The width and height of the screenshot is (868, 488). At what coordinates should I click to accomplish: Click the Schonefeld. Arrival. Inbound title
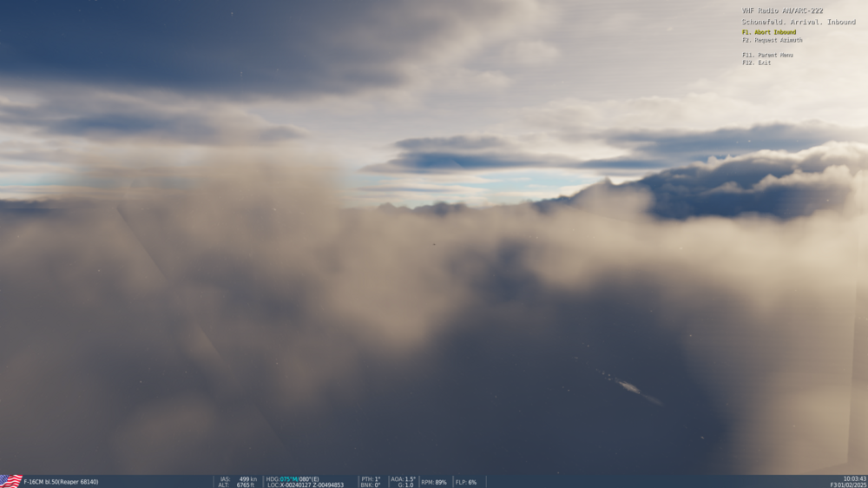click(x=799, y=23)
